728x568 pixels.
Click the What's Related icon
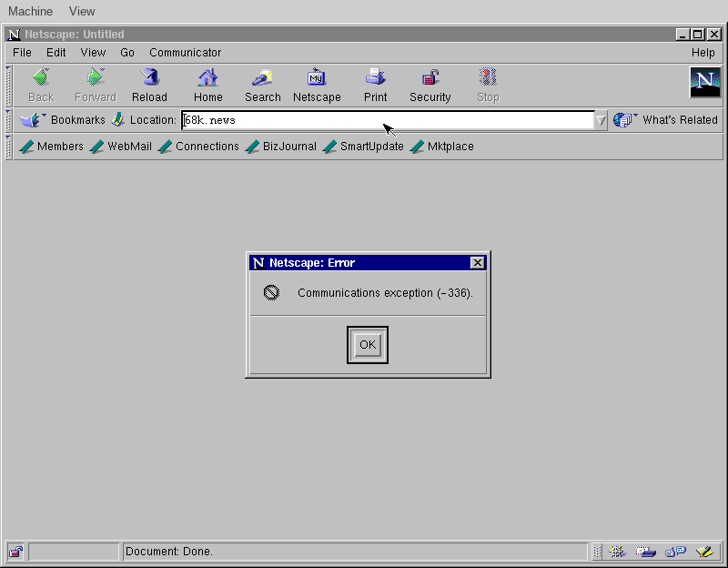623,120
